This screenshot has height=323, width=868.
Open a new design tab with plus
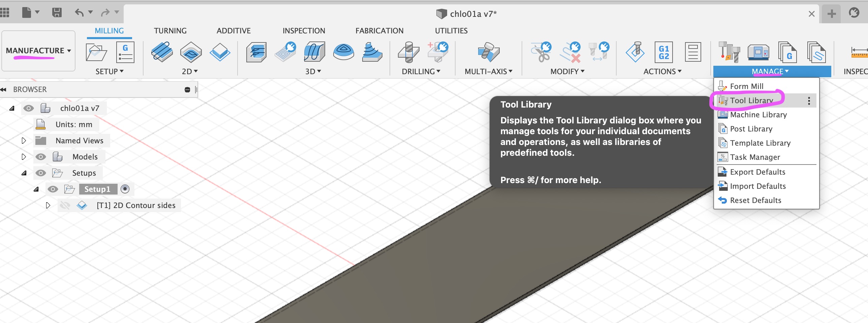pos(831,14)
